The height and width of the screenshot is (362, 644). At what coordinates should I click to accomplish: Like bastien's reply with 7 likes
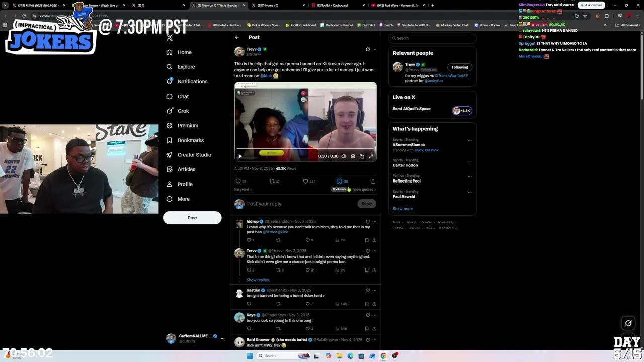click(309, 304)
